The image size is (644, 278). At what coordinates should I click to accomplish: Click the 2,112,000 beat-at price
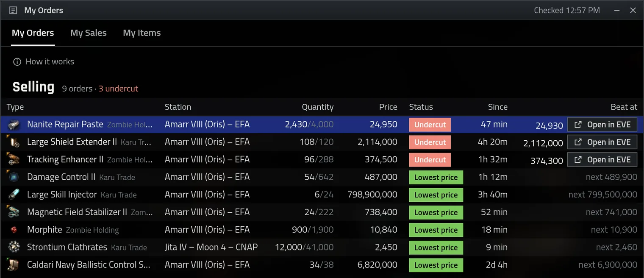coord(543,143)
